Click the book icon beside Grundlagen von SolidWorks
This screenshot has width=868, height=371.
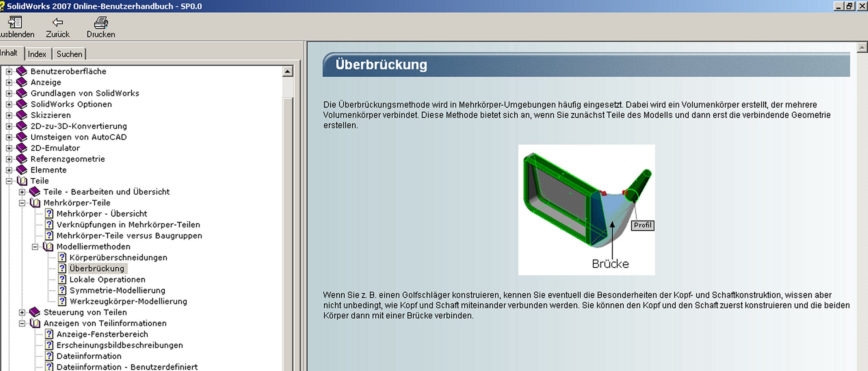coord(22,93)
